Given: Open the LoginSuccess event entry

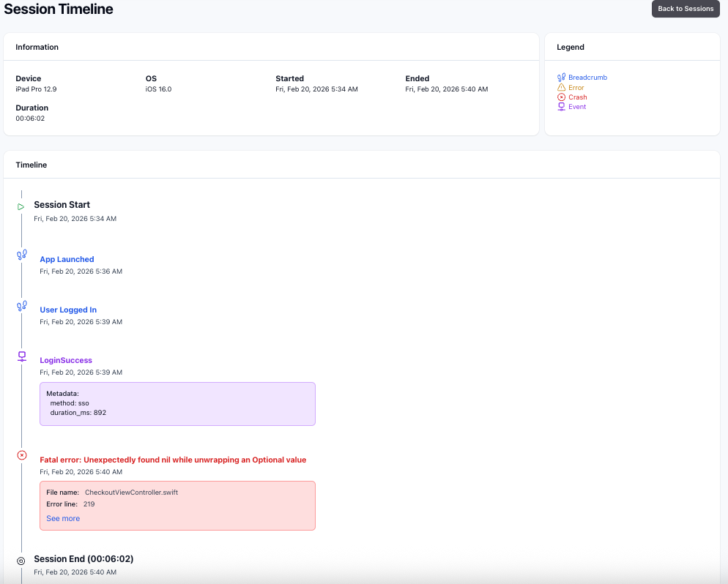Looking at the screenshot, I should tap(65, 360).
